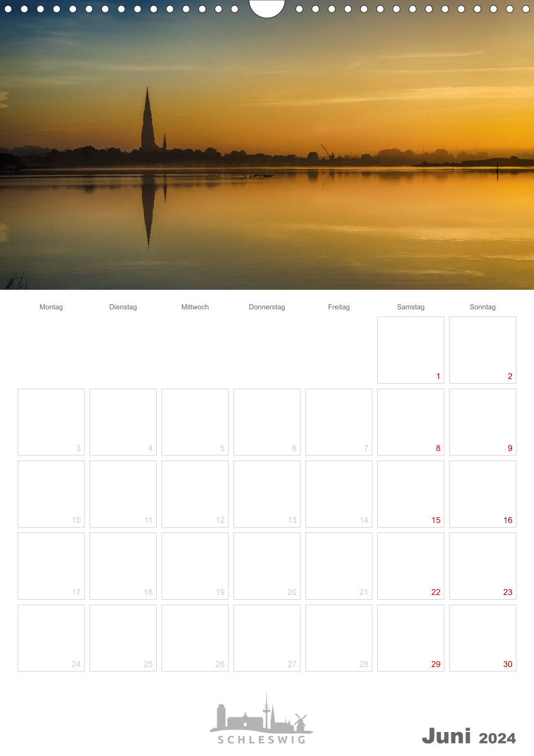
Task: Select the day cell numbered 14
Action: click(339, 494)
